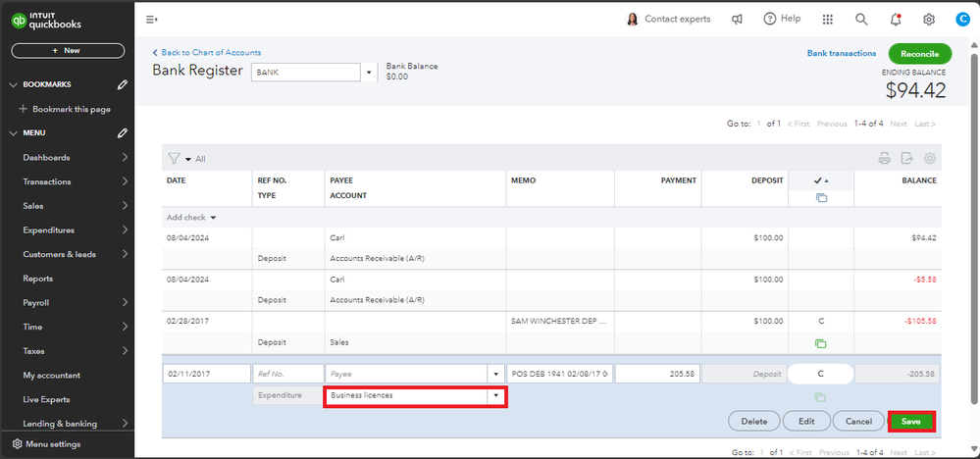Delete the selected transaction
Viewport: 980px width, 459px height.
tap(753, 422)
